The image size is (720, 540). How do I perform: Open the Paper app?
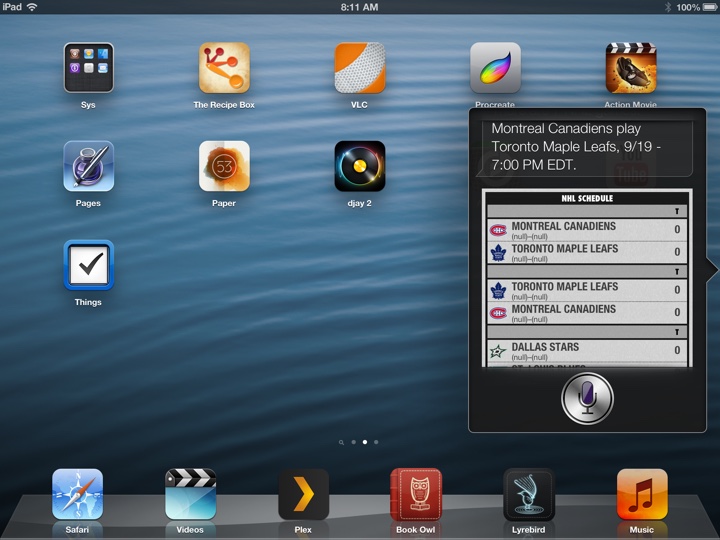(224, 166)
